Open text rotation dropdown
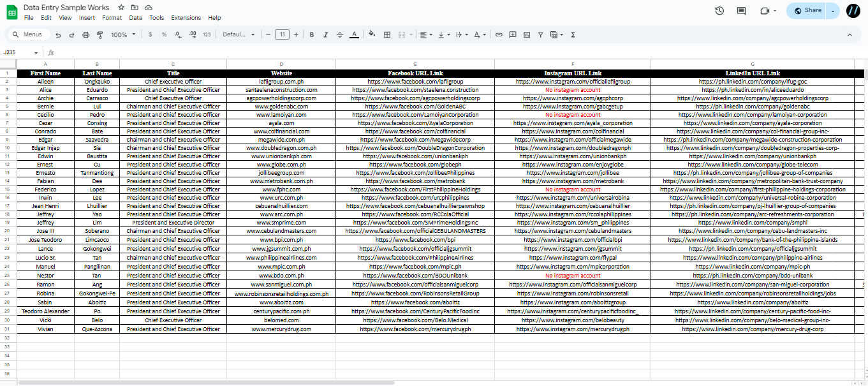 [480, 34]
